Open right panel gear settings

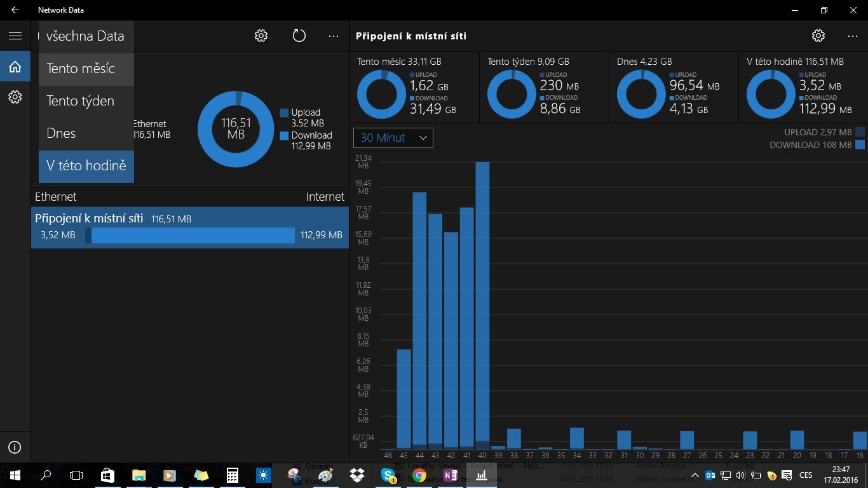[818, 36]
